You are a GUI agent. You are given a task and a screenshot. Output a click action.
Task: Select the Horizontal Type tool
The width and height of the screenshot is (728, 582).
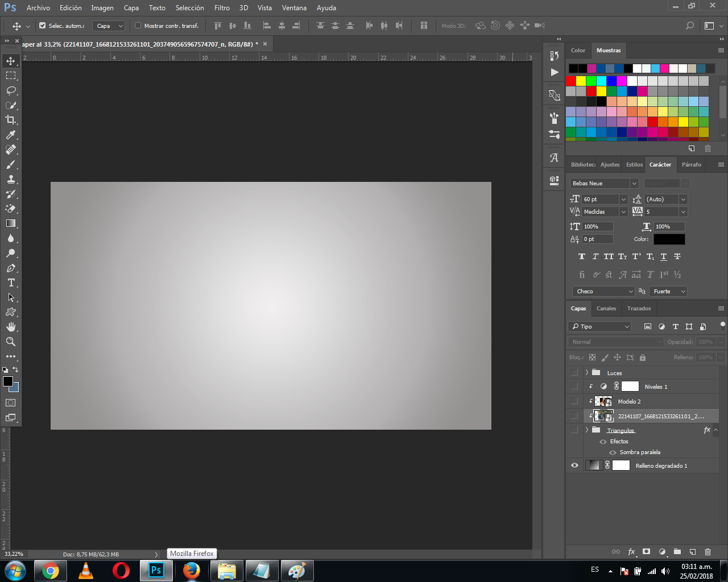[x=11, y=282]
